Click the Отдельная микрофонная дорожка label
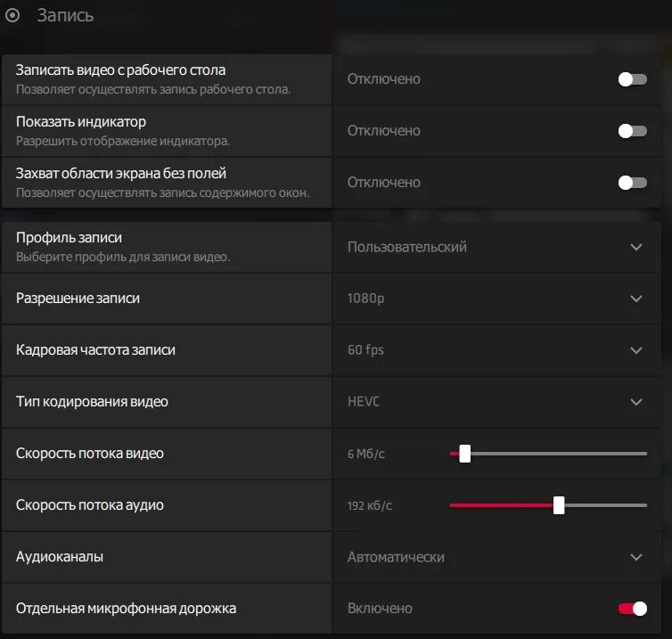Viewport: 672px width, 639px height. tap(127, 609)
